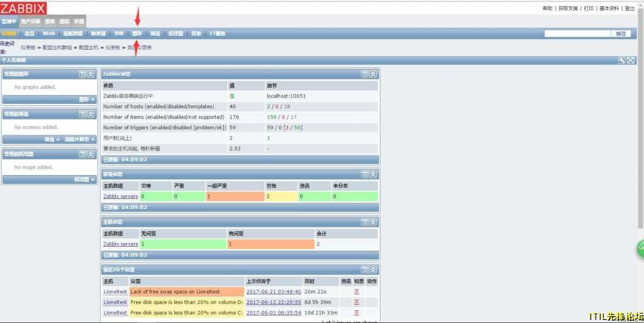Focus the search input field

coord(577,34)
